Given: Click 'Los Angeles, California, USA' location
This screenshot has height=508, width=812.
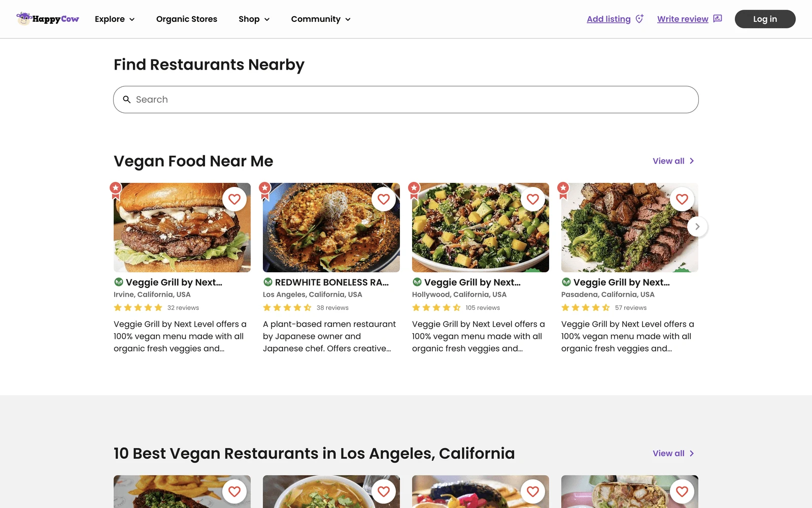Looking at the screenshot, I should pyautogui.click(x=313, y=295).
